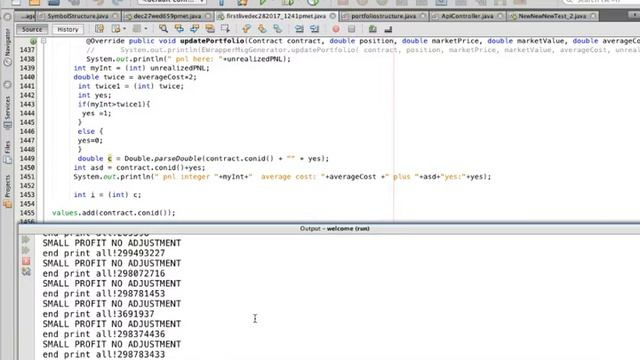Open dec27wed659pmet.java tab

(x=167, y=16)
